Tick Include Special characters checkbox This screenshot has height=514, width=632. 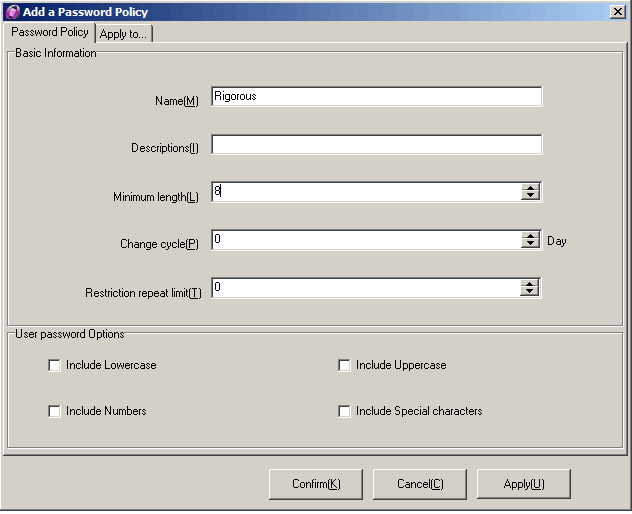[x=345, y=412]
